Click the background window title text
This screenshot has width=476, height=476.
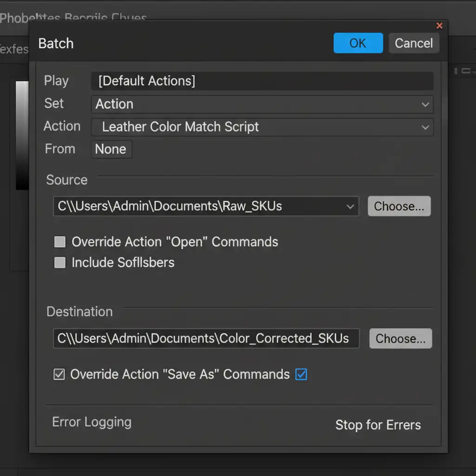coord(73,18)
